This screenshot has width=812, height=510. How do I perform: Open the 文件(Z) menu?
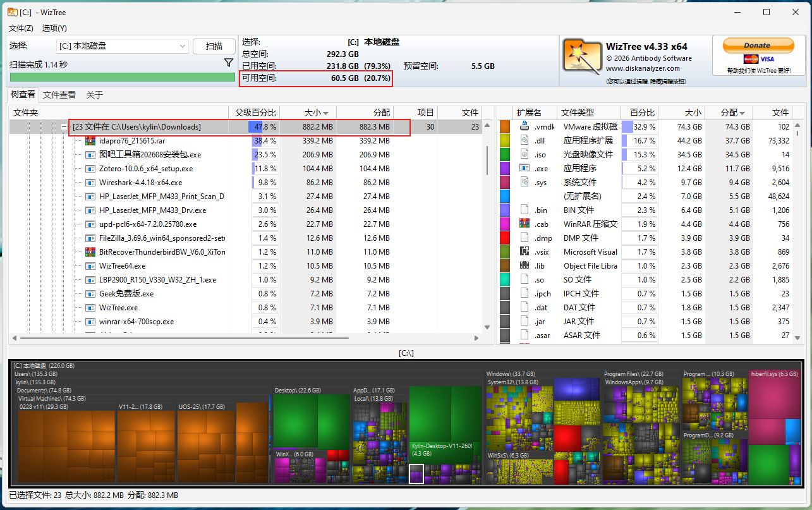click(21, 28)
